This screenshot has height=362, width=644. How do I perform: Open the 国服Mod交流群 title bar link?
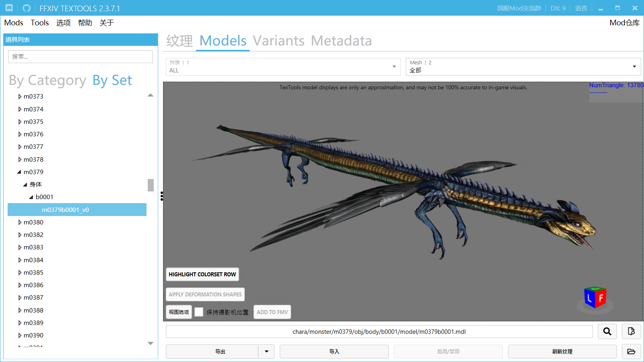519,8
